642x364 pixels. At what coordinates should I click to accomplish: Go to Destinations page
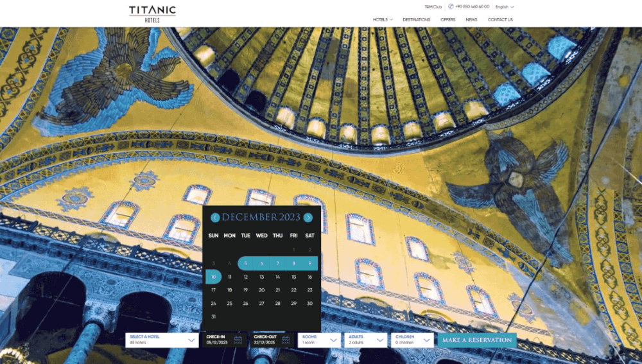click(x=416, y=19)
